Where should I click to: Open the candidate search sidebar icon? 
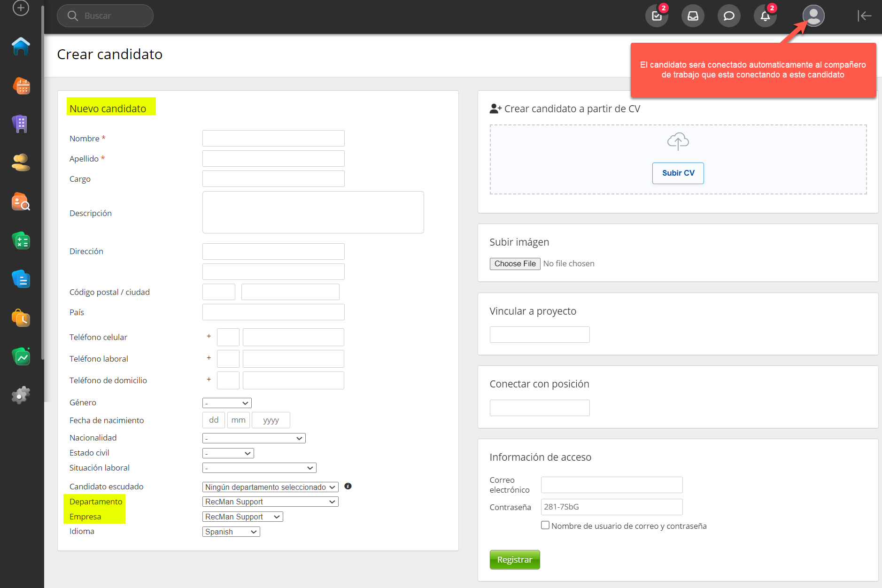point(21,202)
